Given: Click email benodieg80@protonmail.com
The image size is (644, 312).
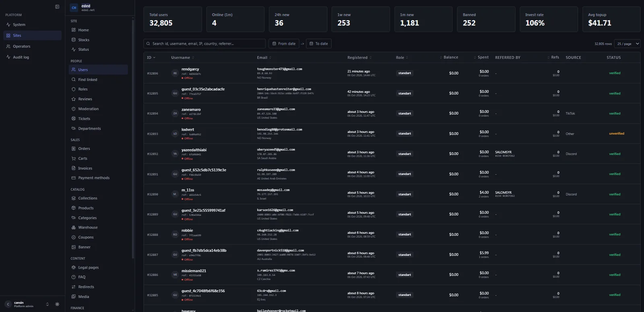Looking at the screenshot, I should (x=279, y=129).
